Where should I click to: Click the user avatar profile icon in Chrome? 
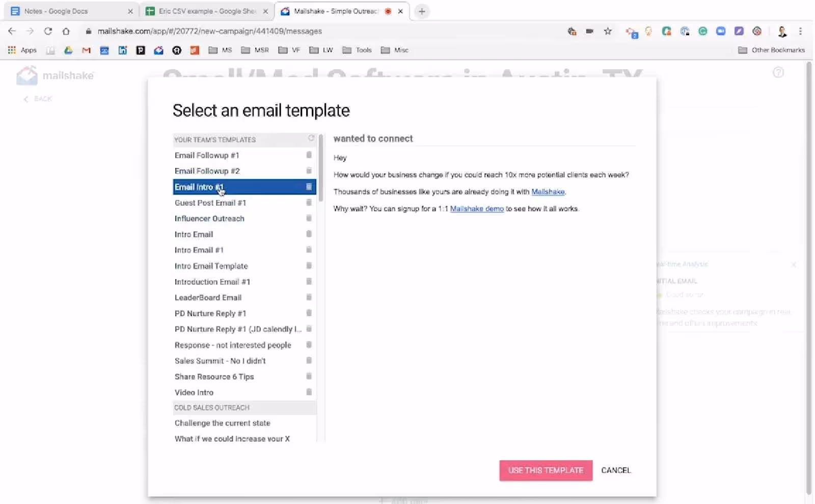(x=781, y=31)
